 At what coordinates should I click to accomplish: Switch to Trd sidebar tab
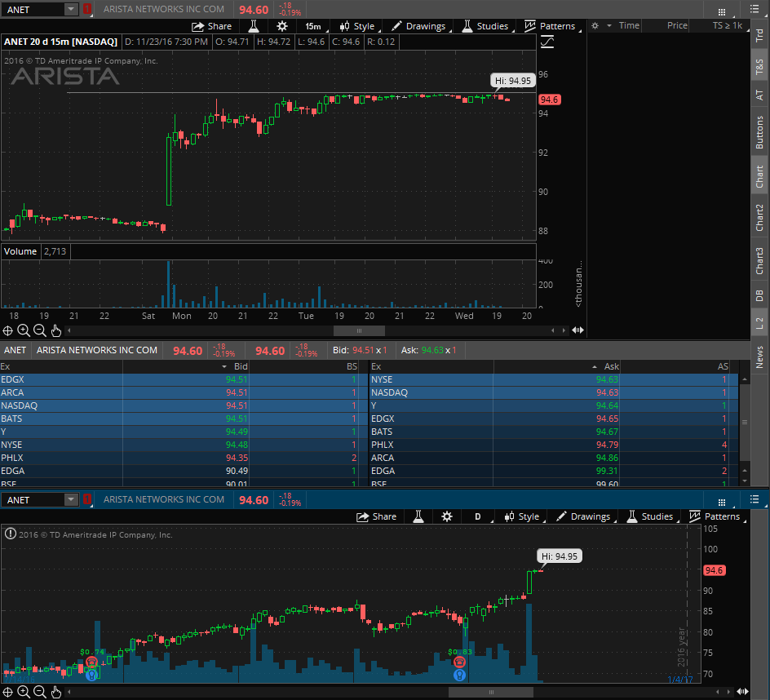tap(759, 35)
